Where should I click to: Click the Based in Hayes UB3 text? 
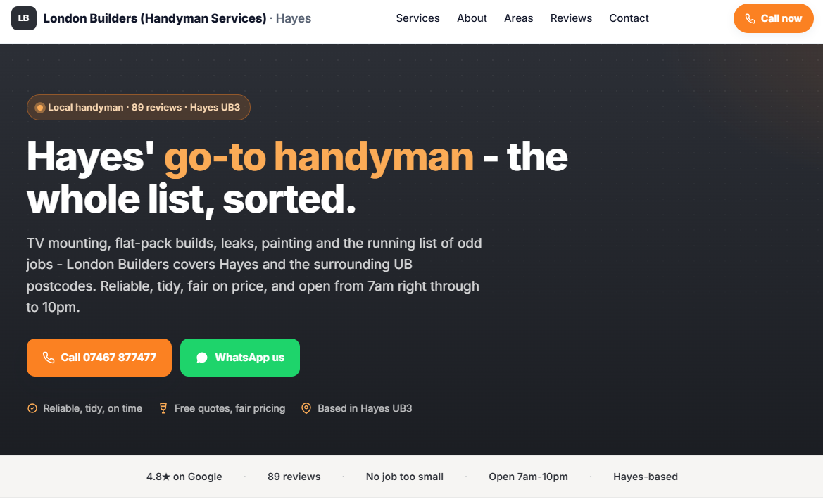pyautogui.click(x=365, y=408)
